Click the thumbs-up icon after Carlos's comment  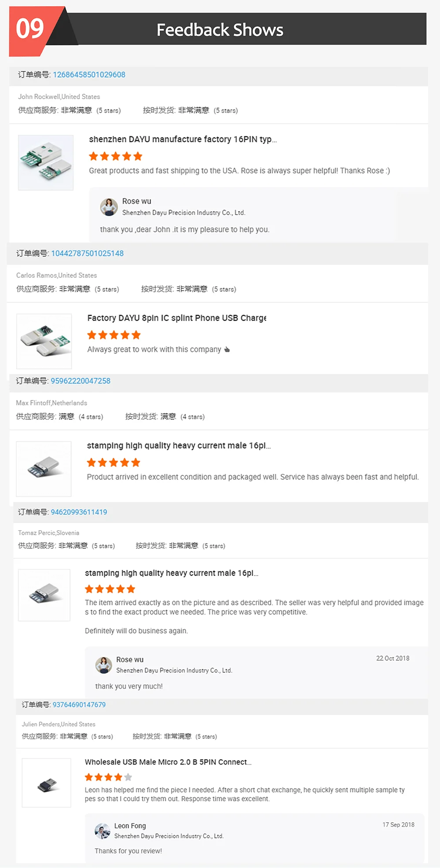pos(227,350)
